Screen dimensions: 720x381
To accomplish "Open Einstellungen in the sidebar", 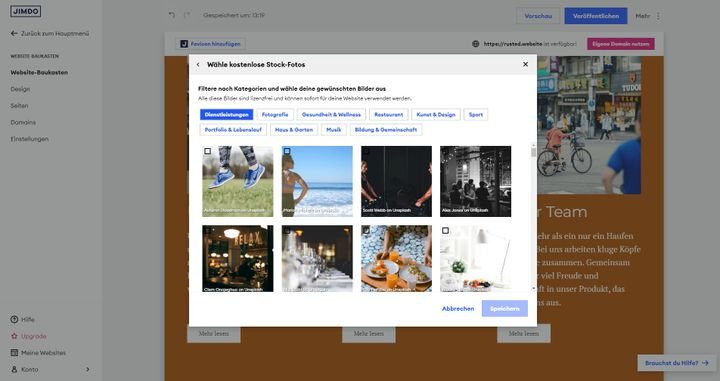I will coord(29,139).
